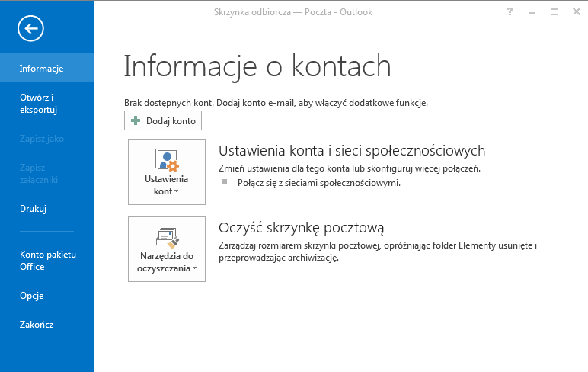588x372 pixels.
Task: Click the green plus icon on Dodaj konto
Action: [136, 120]
